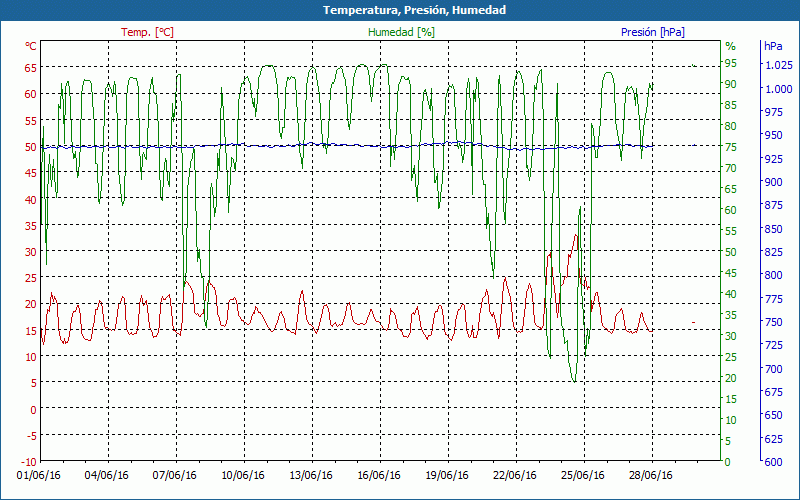Click the 16/06/16 date axis label
The height and width of the screenshot is (500, 800).
point(379,476)
